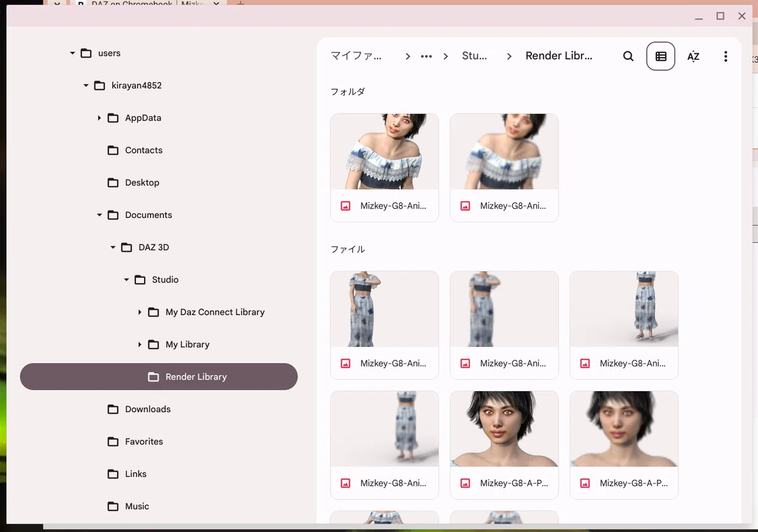Go to Stu... breadcrumb folder
Image resolution: width=758 pixels, height=532 pixels.
(474, 56)
